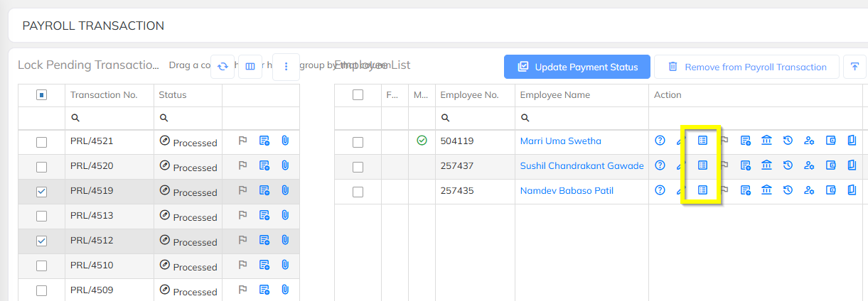Open bank icon for Namdev Babaso Patil
868x301 pixels.
766,190
